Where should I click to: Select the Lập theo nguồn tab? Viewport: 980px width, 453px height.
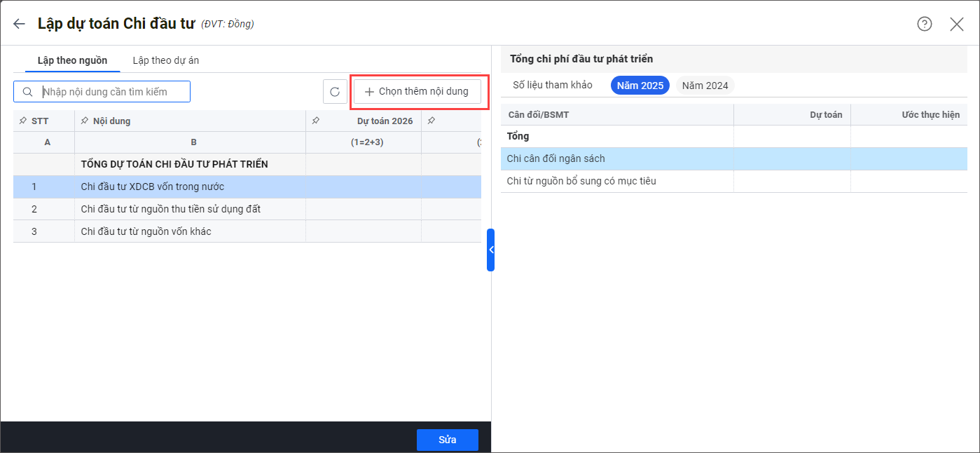[72, 60]
